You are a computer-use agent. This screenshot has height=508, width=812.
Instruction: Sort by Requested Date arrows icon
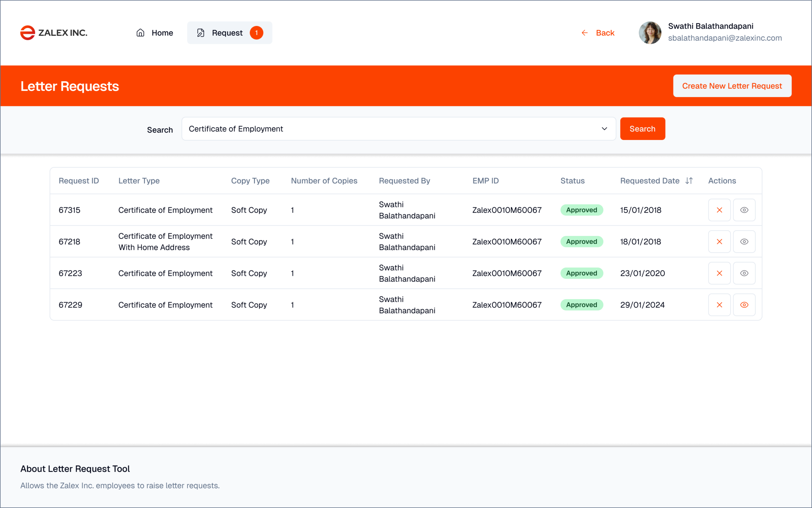(689, 181)
